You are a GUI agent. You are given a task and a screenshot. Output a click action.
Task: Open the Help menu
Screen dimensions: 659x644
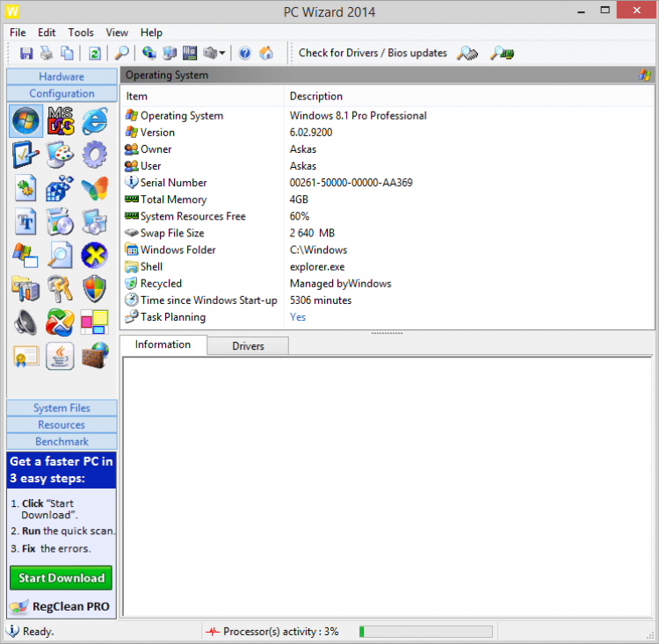(x=151, y=33)
